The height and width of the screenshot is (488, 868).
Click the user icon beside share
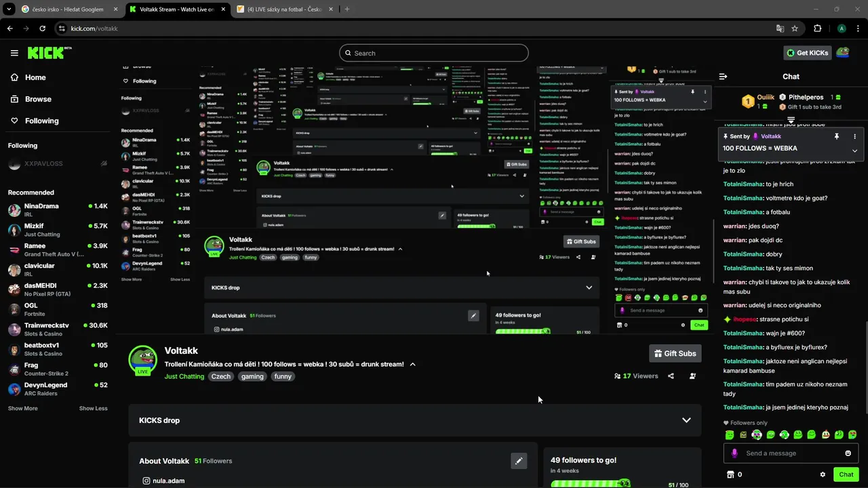tap(692, 376)
